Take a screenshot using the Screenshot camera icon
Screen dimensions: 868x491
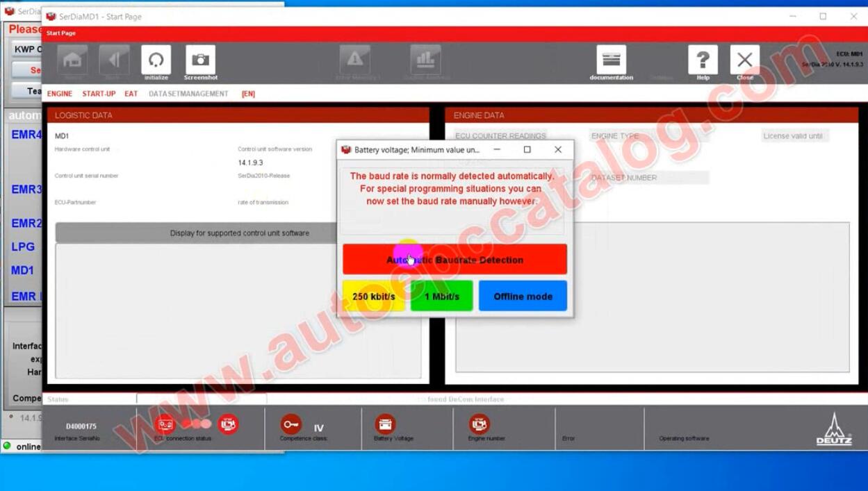200,60
